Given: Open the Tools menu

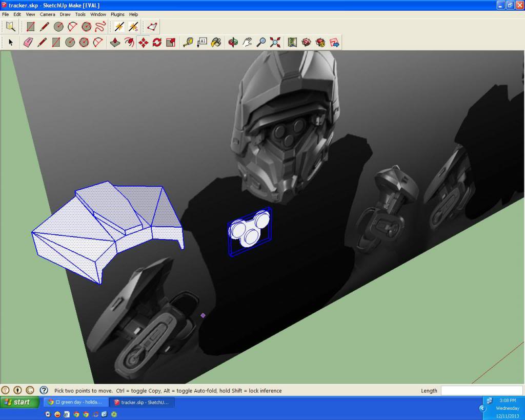Looking at the screenshot, I should pos(80,14).
